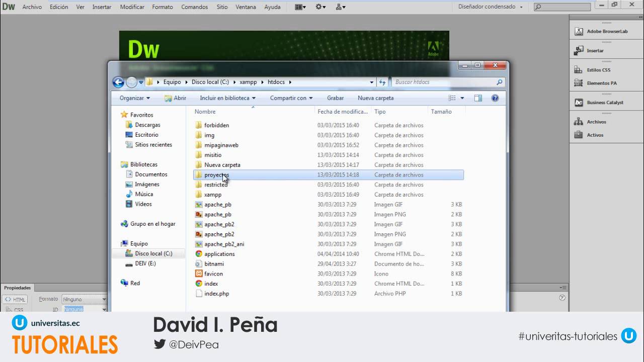This screenshot has width=644, height=362.
Task: Open the recent pages dropdown beside nav arrows
Action: click(140, 82)
